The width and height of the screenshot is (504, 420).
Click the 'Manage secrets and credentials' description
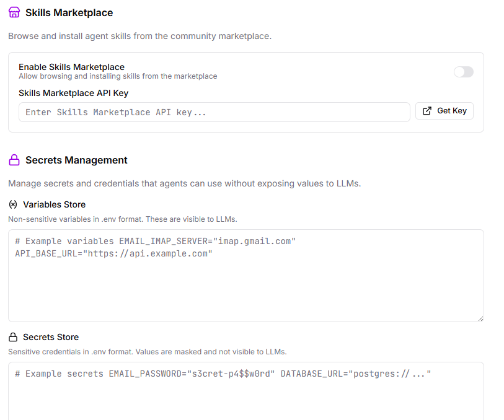pyautogui.click(x=184, y=183)
